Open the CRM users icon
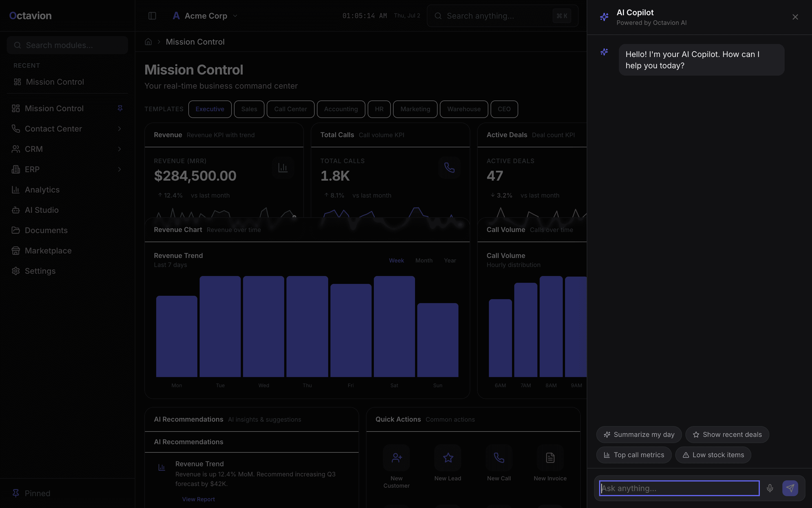This screenshot has height=508, width=812. (16, 149)
